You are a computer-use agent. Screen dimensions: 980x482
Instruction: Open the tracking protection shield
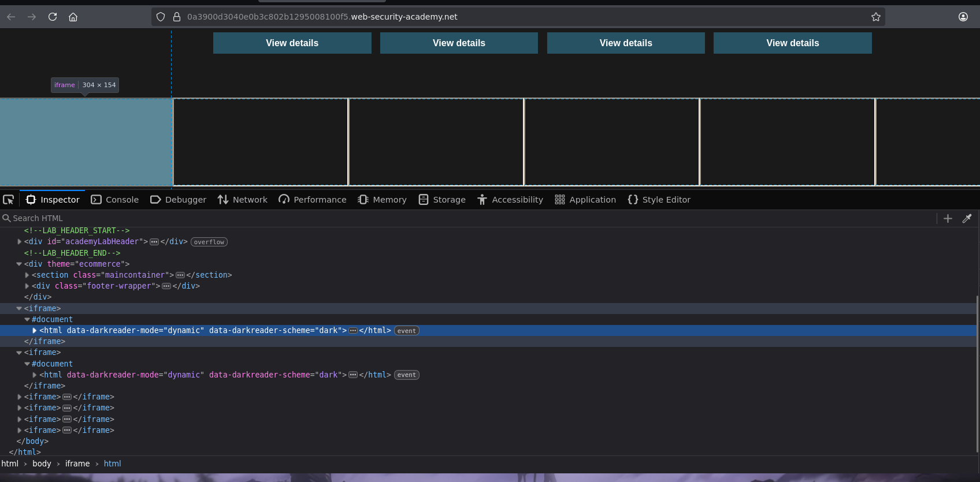coord(161,17)
